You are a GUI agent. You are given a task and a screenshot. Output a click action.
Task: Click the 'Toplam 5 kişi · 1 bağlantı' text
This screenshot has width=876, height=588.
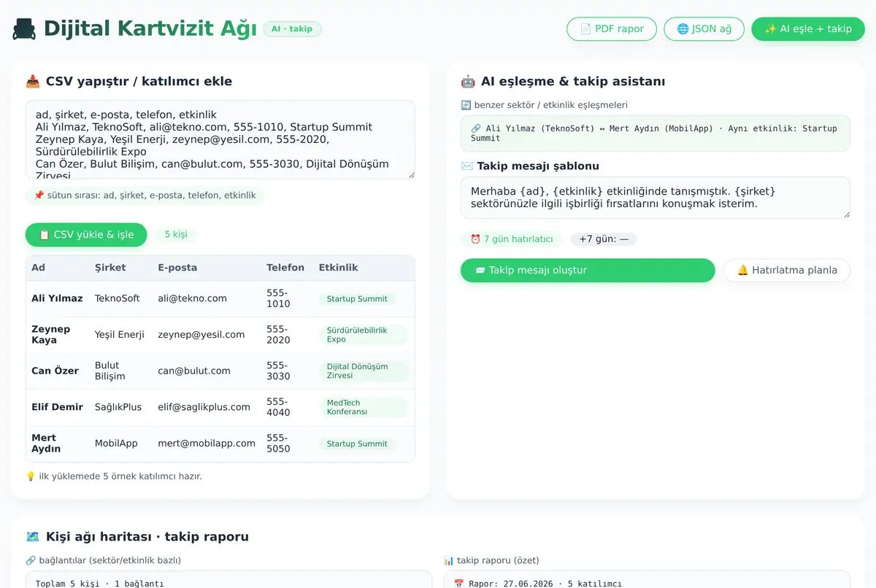(99, 584)
